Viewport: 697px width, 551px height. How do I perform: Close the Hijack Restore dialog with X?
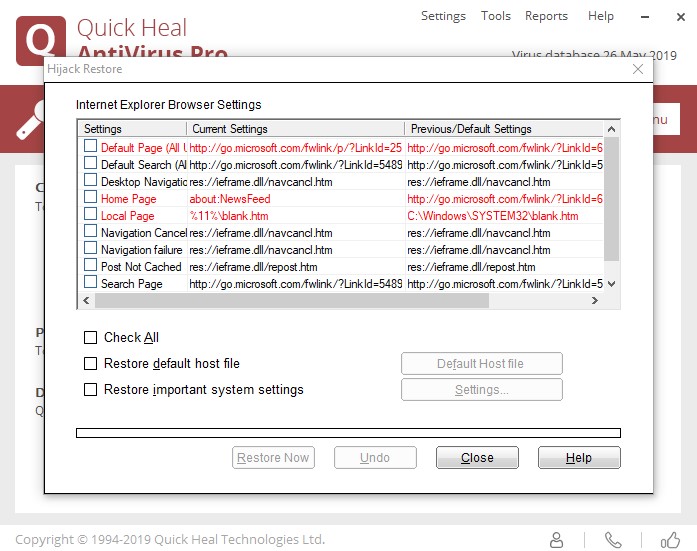[x=638, y=69]
